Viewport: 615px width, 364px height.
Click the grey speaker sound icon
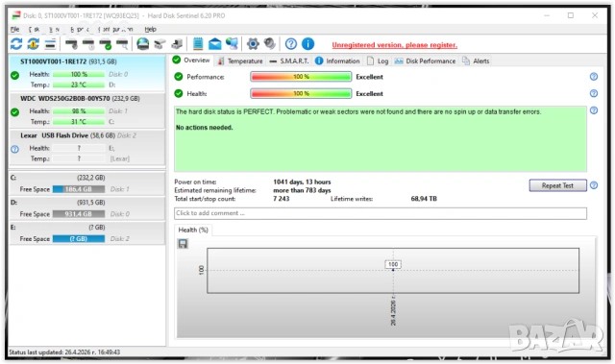(x=269, y=43)
